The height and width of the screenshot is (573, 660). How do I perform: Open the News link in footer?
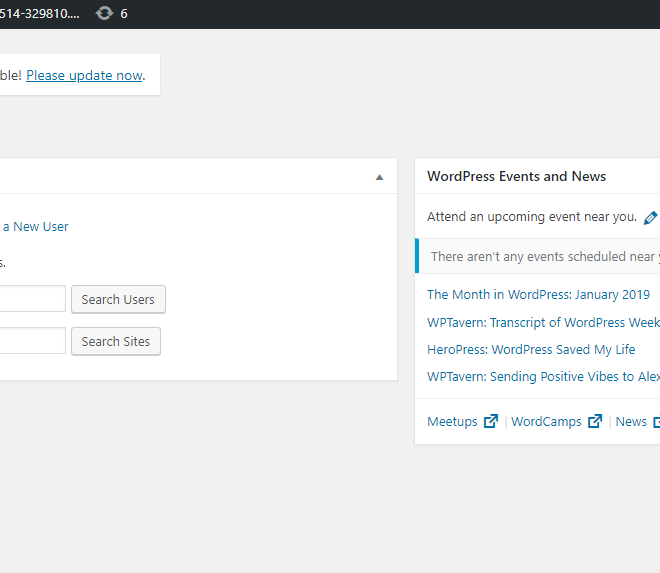pyautogui.click(x=631, y=421)
